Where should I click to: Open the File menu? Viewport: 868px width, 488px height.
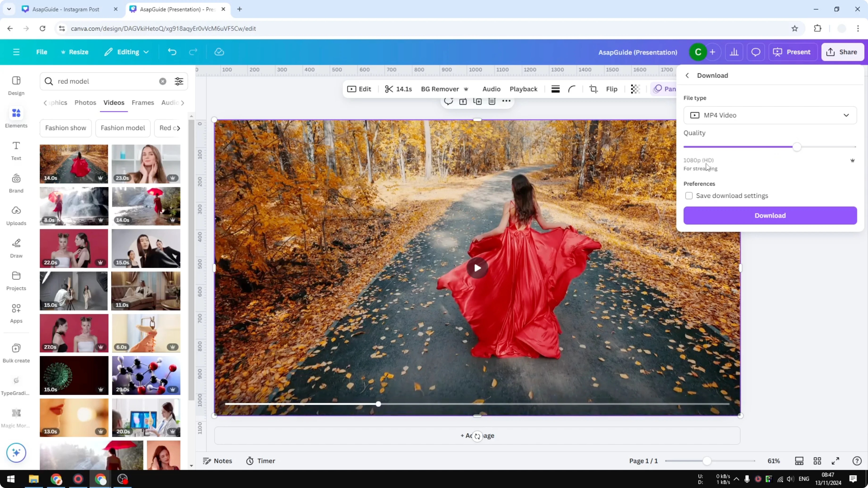click(42, 52)
